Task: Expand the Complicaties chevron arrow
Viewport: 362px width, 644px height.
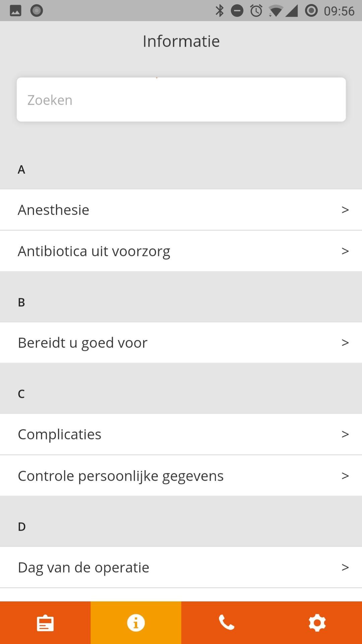Action: [x=345, y=434]
